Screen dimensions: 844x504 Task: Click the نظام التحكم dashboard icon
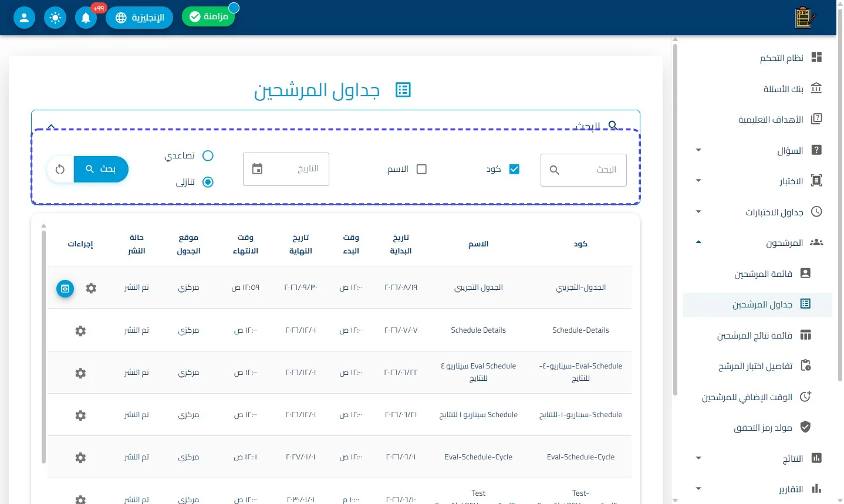click(x=816, y=57)
